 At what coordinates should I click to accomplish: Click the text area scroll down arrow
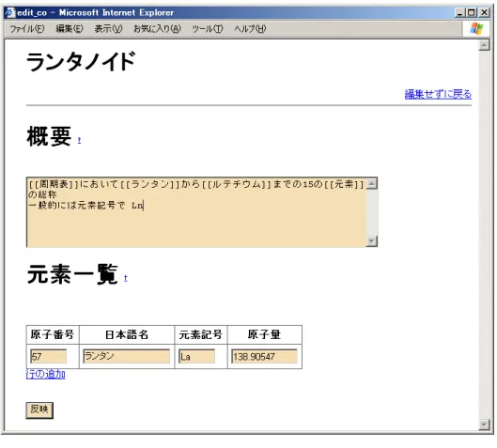(372, 241)
